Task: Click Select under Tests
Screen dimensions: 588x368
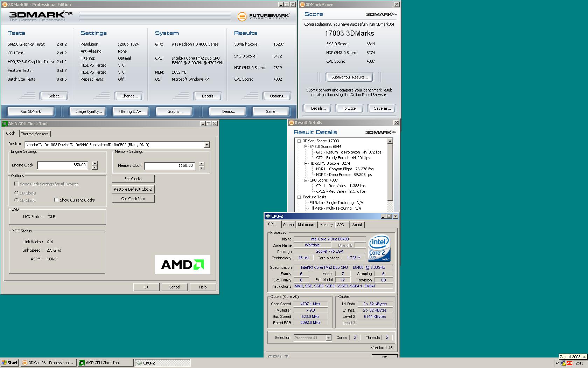Action: pos(55,96)
